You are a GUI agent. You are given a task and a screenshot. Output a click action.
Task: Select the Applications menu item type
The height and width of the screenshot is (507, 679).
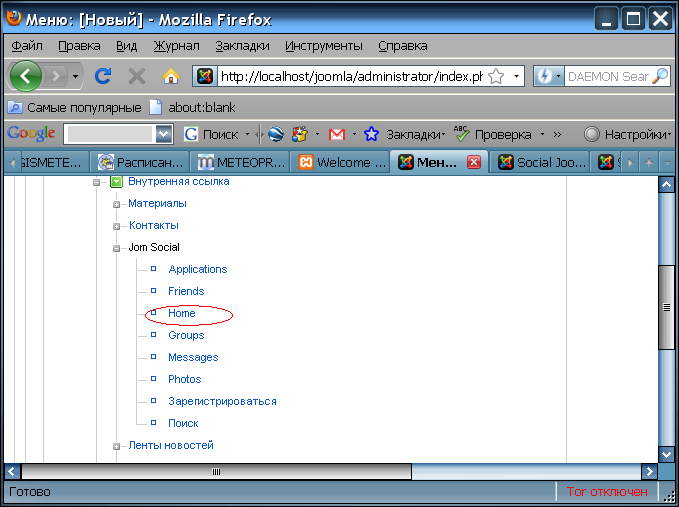tap(197, 269)
